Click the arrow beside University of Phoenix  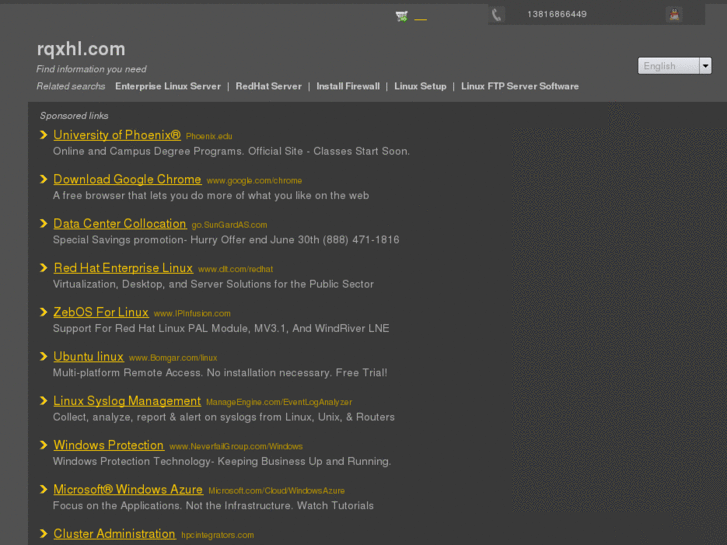44,135
